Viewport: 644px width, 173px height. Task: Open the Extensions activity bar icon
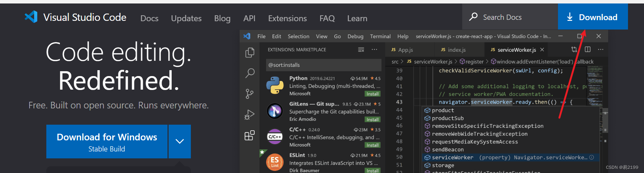tap(250, 135)
